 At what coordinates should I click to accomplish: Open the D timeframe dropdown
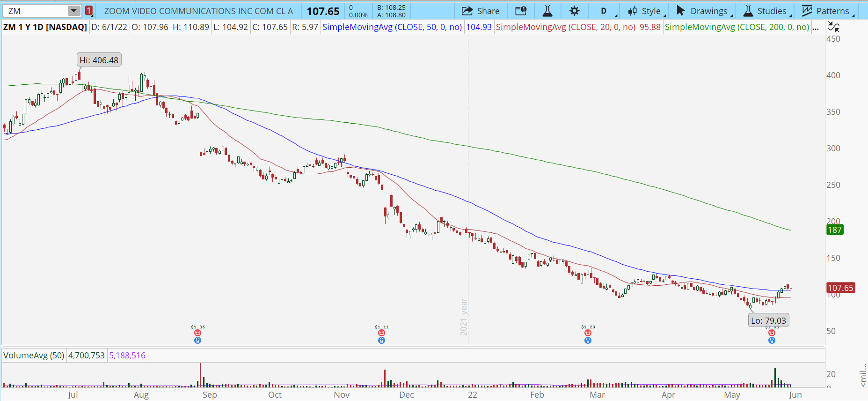[606, 11]
